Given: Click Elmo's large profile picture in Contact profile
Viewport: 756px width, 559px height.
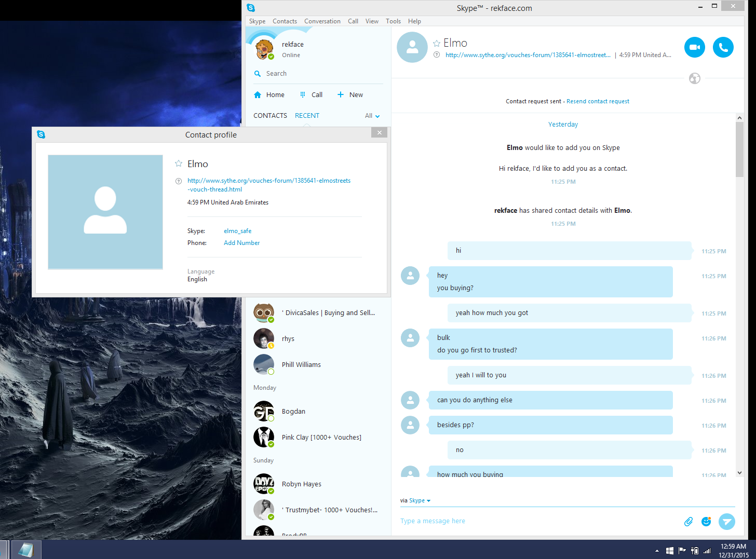Looking at the screenshot, I should point(105,212).
